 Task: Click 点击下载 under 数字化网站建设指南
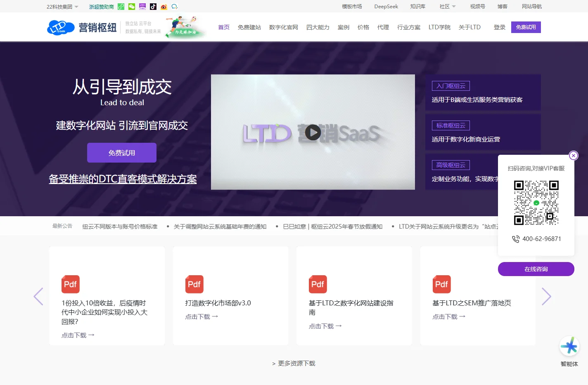(x=325, y=326)
